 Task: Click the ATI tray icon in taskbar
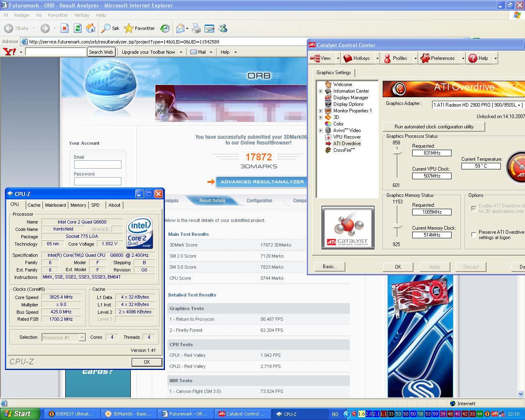[x=495, y=414]
